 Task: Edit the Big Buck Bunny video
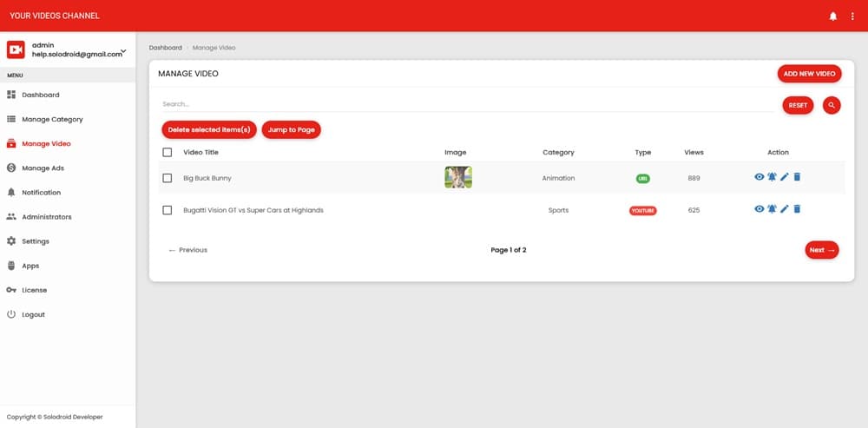[785, 177]
